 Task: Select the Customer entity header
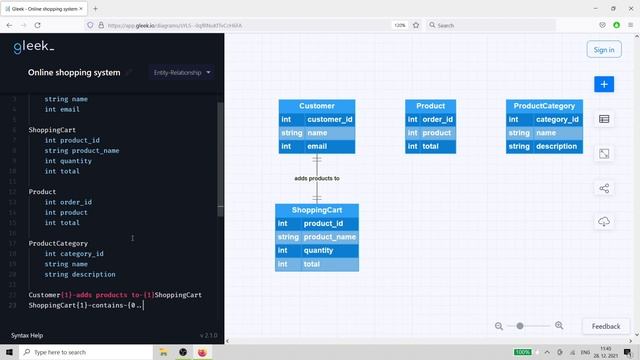317,106
